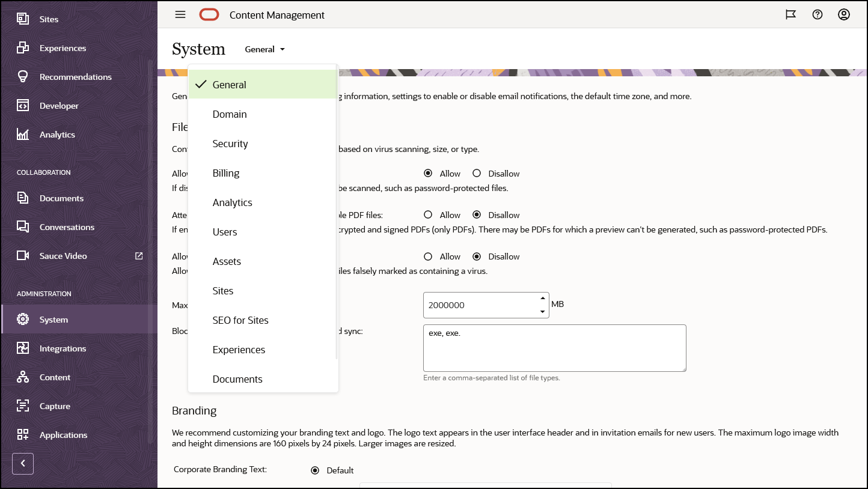Choose General in the settings menu
868x489 pixels.
point(263,85)
